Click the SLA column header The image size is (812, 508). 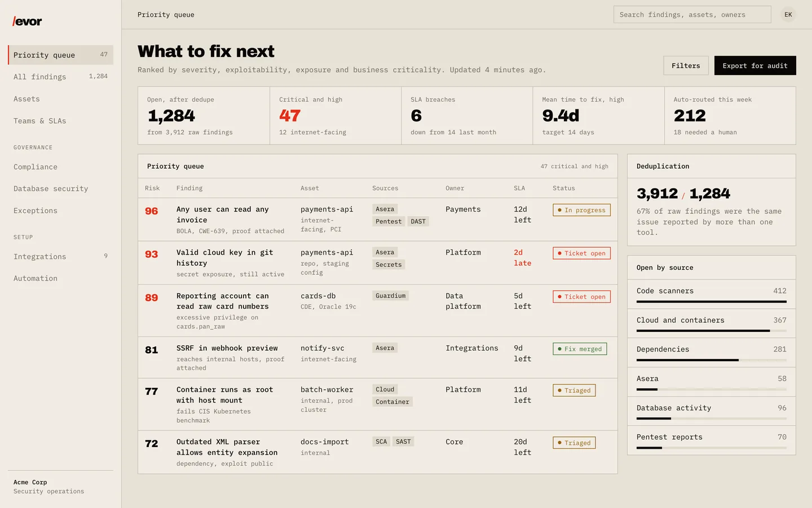click(x=519, y=189)
